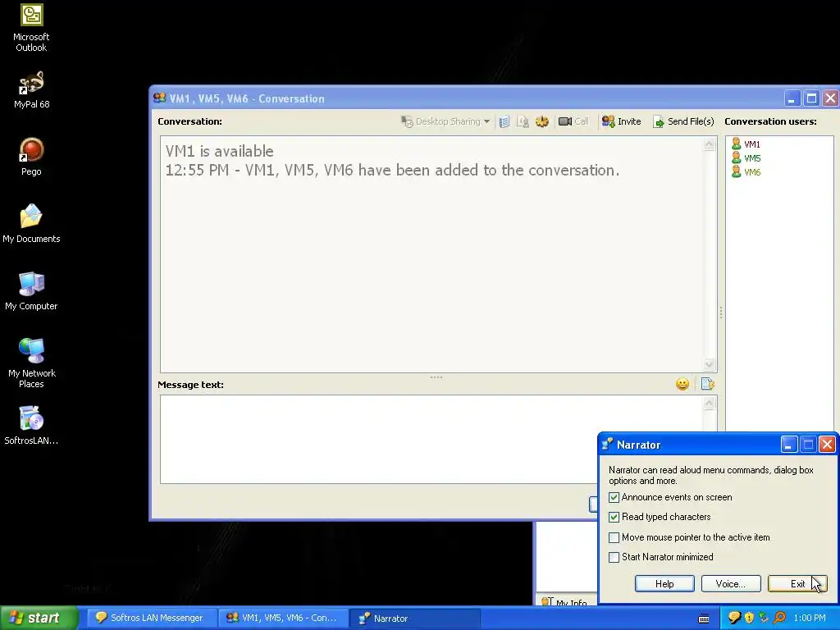The image size is (840, 630).
Task: Click Softros messenger speech bubble tray icon
Action: 734,619
